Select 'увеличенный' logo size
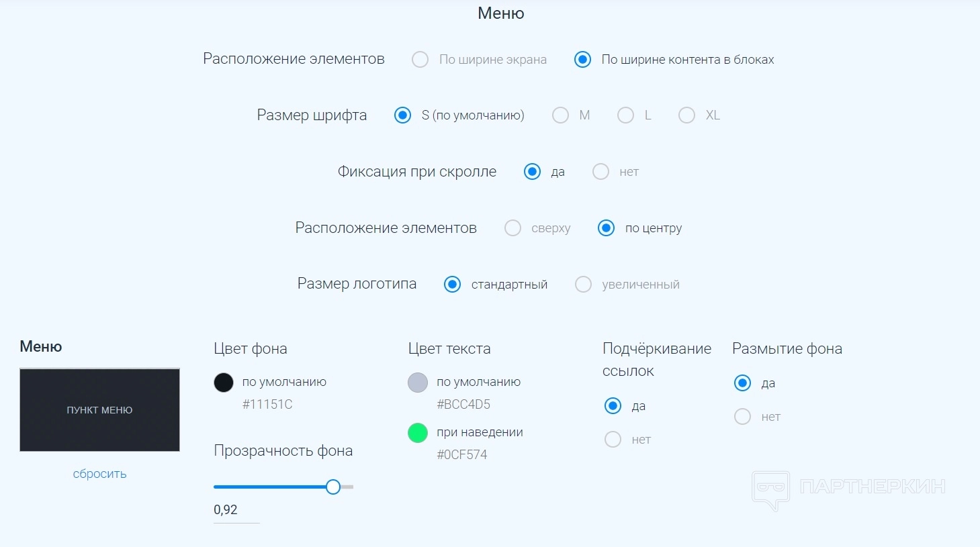Viewport: 980px width, 547px height. 584,285
